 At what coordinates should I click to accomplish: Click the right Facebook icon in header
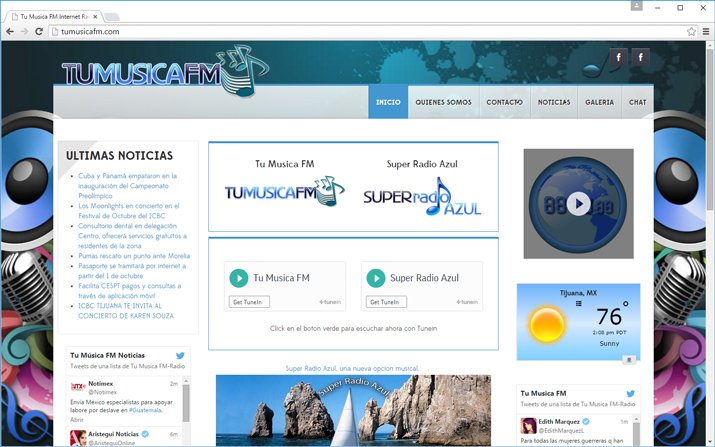click(641, 57)
